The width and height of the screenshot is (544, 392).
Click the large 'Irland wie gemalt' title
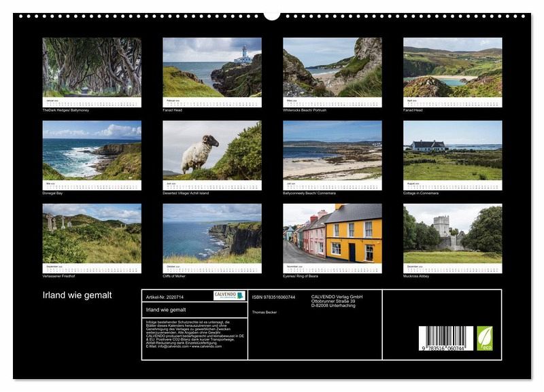point(77,296)
